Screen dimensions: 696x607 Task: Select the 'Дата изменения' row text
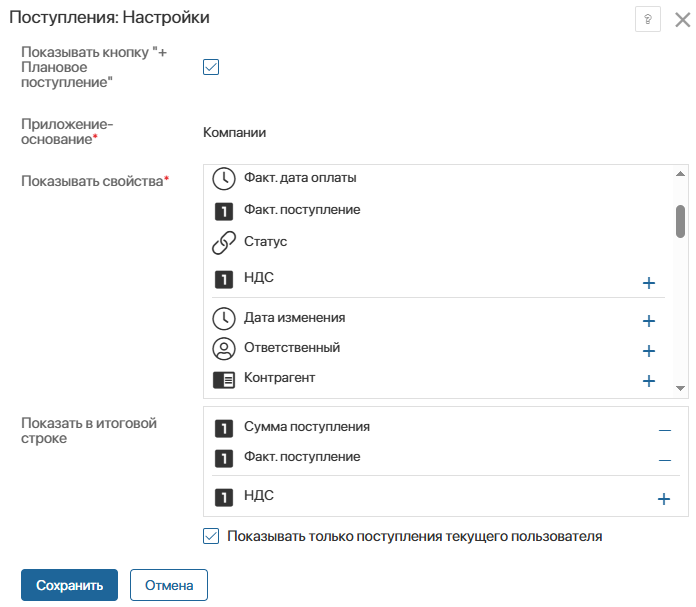pos(294,317)
